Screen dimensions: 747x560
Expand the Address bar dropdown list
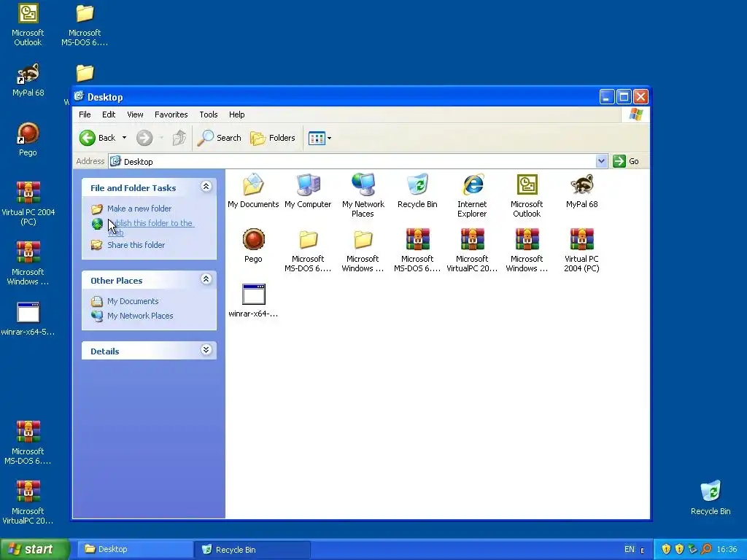(x=601, y=161)
